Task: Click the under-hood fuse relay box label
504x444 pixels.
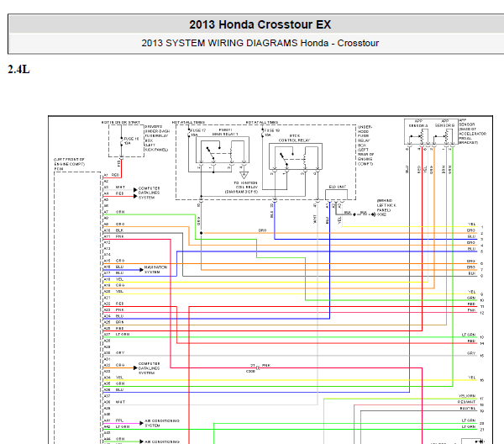Action: point(365,145)
